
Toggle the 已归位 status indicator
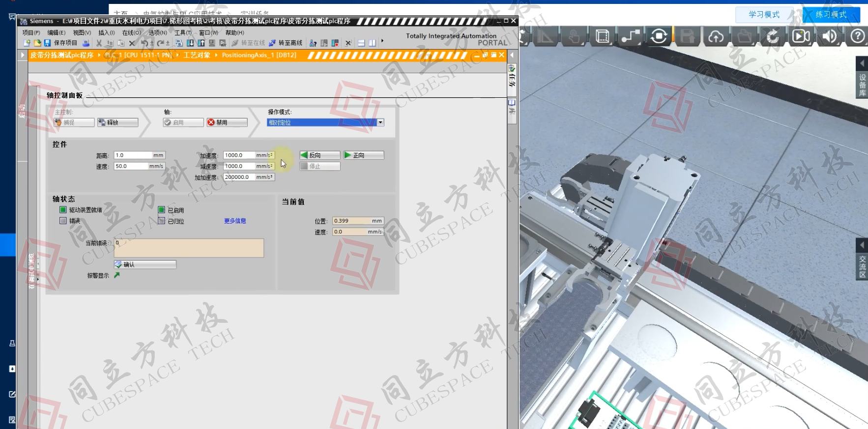(x=161, y=221)
